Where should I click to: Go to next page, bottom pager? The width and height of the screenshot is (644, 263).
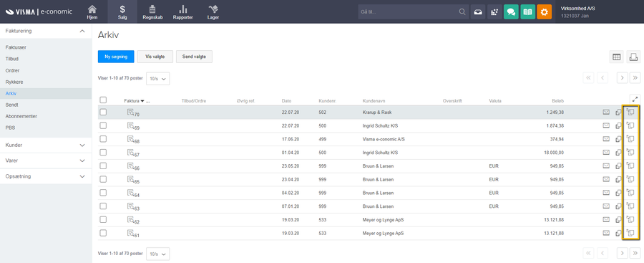pos(623,253)
